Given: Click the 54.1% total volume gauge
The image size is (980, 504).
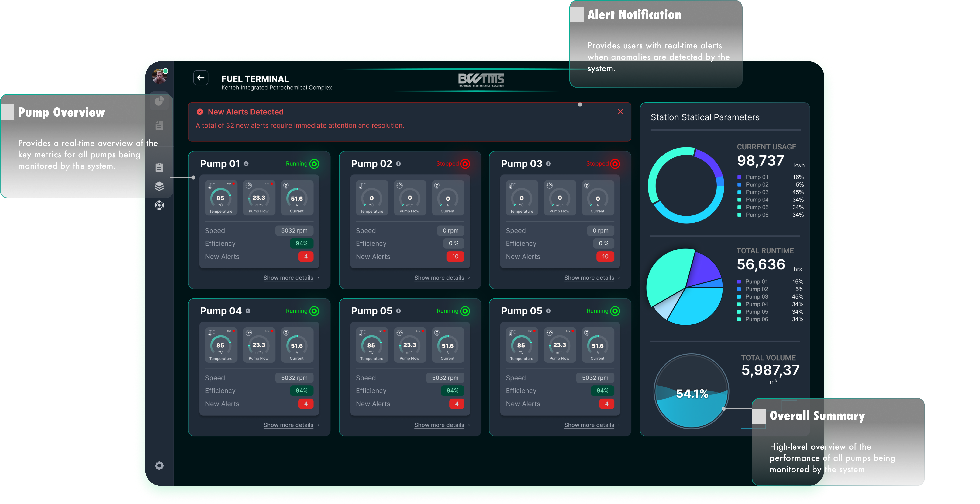Looking at the screenshot, I should point(692,392).
